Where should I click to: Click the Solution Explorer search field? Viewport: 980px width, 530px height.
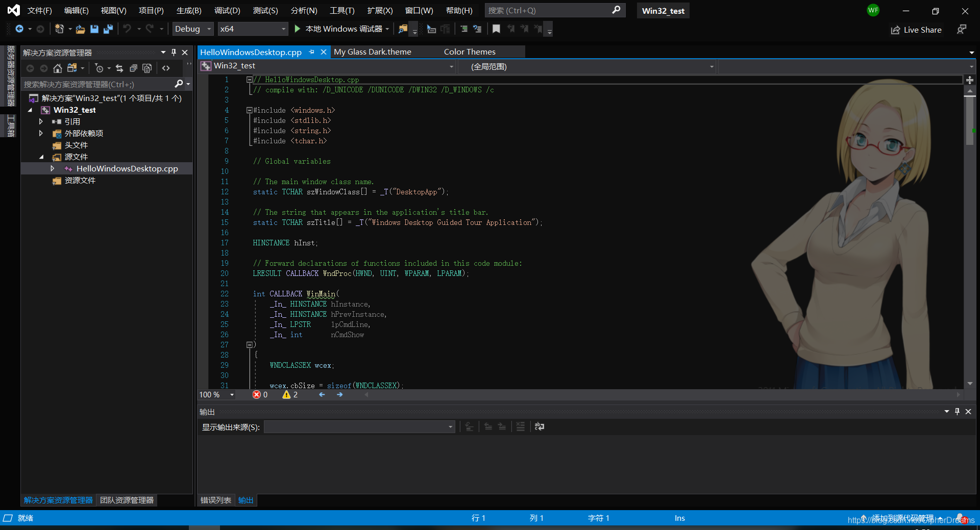[106, 84]
